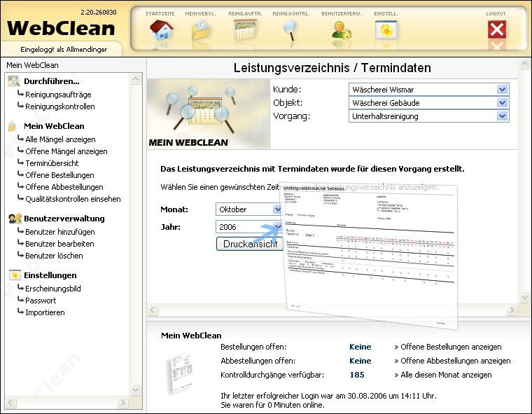Open Reinigungskontrollen in the sidebar

(x=60, y=106)
